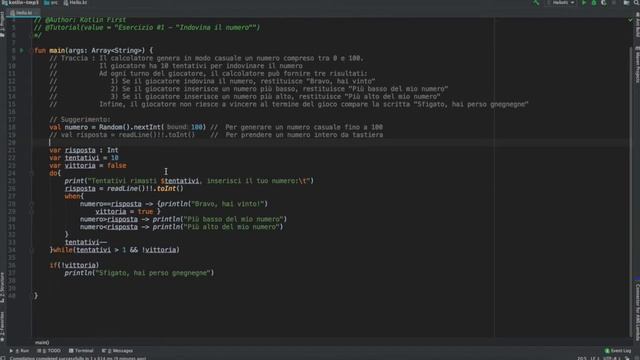Collapse the fold marker at the while line
Screen dimensions: 640x360
click(x=31, y=250)
